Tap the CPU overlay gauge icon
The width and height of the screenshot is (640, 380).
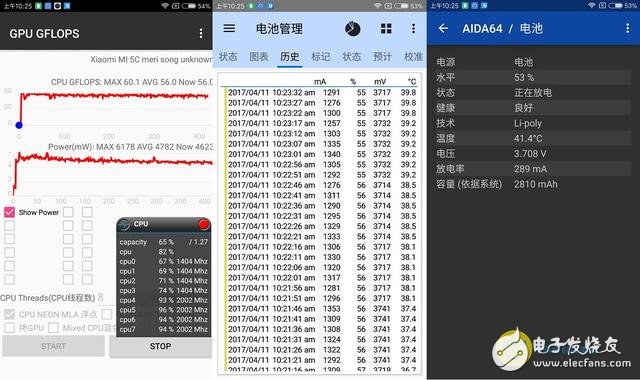point(124,224)
